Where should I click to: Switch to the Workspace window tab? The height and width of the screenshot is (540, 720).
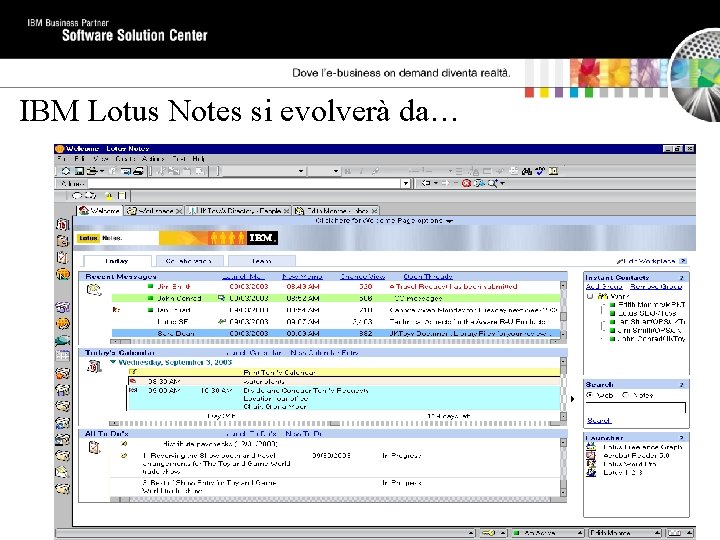pos(154,211)
